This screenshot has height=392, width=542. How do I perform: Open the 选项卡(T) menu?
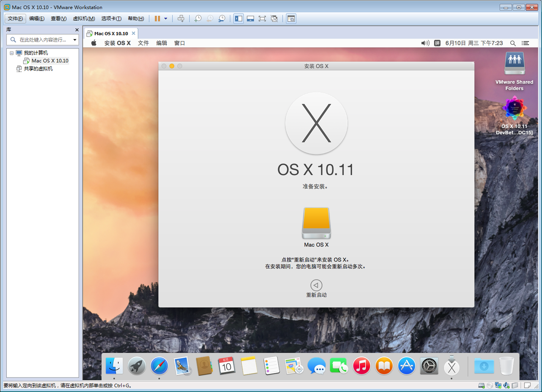(x=111, y=19)
